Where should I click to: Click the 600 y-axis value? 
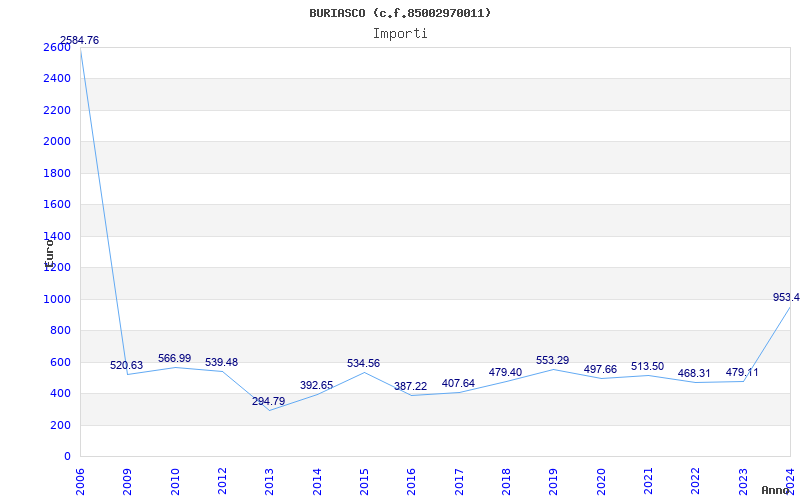(x=60, y=362)
